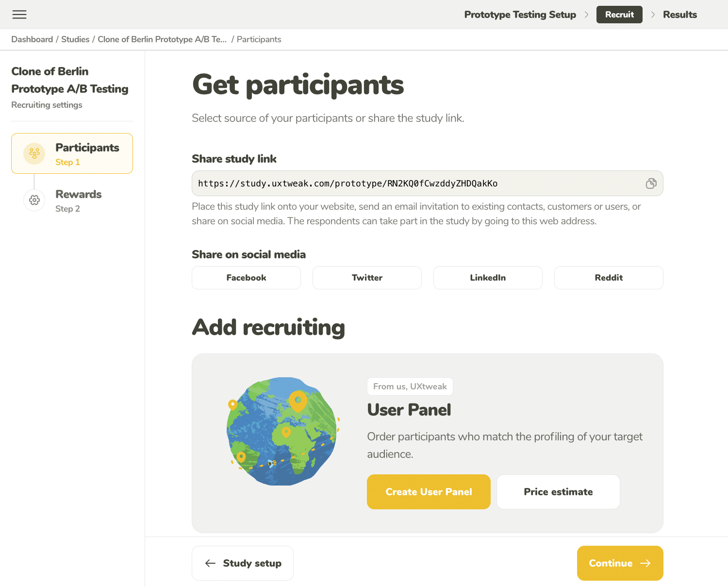Click the Rewards step gear icon
728x587 pixels.
(34, 200)
